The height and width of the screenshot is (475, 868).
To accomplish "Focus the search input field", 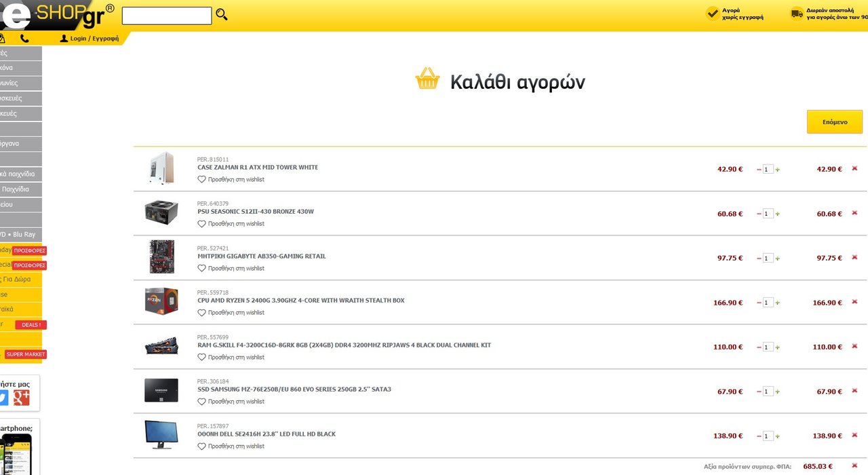I will click(x=167, y=16).
